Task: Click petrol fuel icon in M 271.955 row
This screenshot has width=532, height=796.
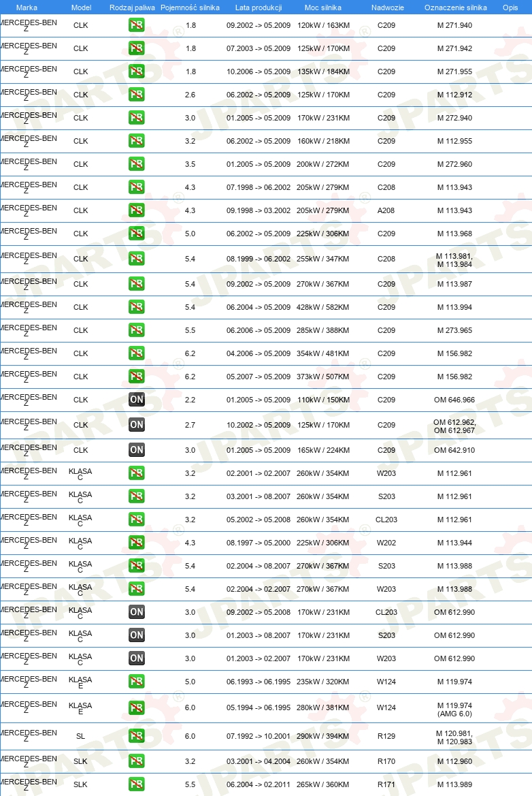Action: click(x=137, y=71)
